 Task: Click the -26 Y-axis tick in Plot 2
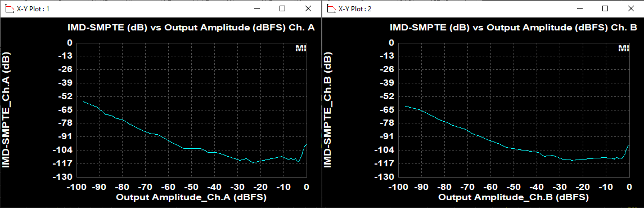pos(386,69)
